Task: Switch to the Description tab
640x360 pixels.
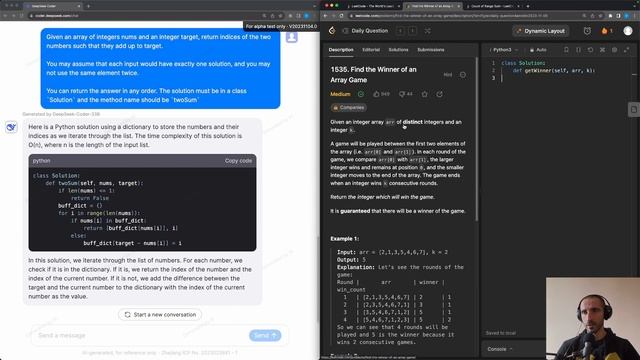Action: (341, 50)
